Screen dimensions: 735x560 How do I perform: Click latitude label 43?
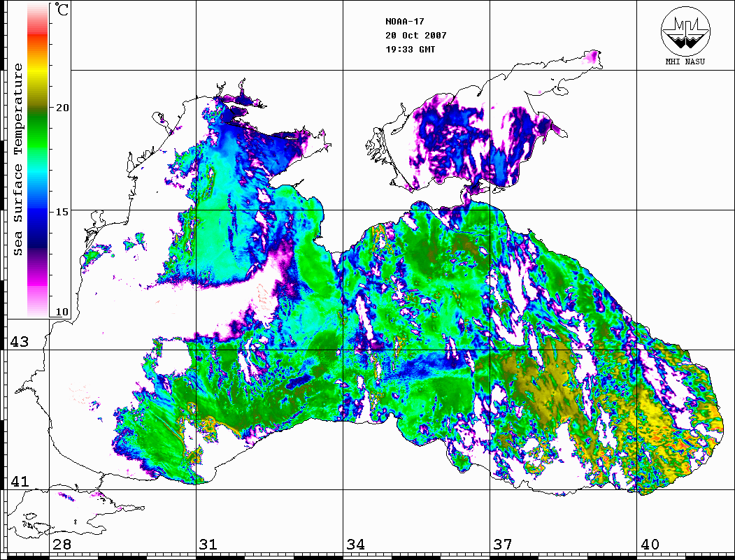[19, 342]
